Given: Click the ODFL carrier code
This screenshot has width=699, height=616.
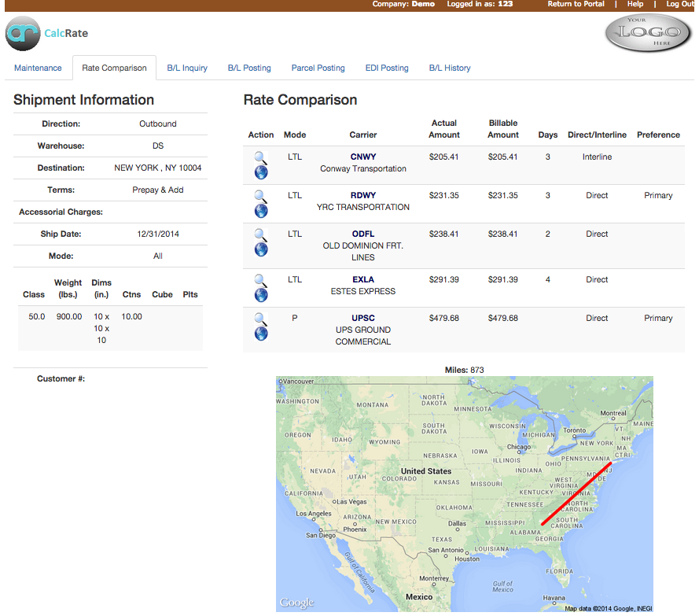Looking at the screenshot, I should (x=363, y=234).
